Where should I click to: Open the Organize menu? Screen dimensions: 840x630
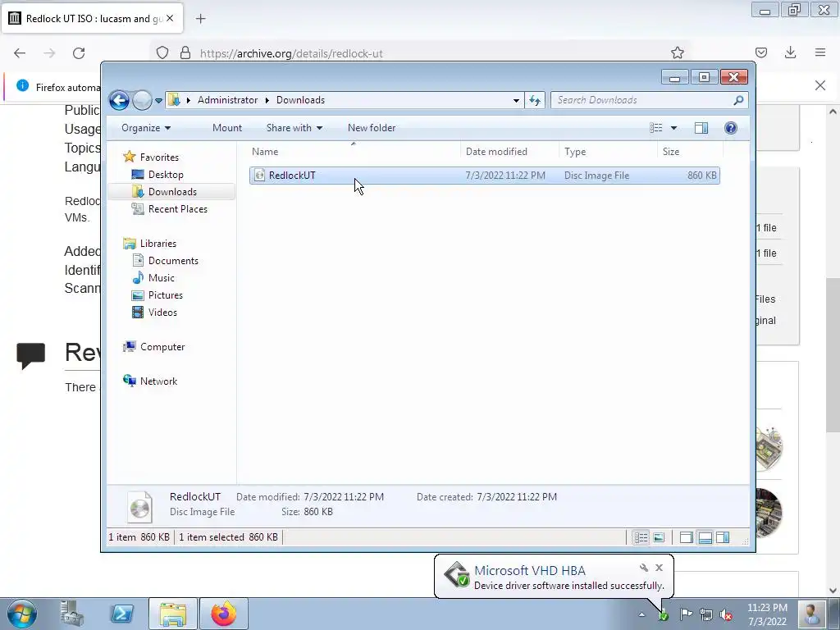(146, 128)
